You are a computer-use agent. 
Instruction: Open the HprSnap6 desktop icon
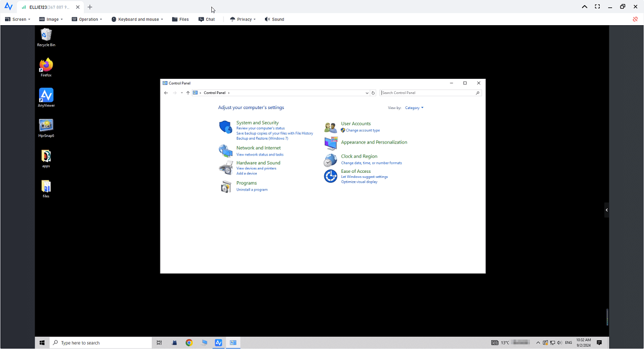coord(46,126)
